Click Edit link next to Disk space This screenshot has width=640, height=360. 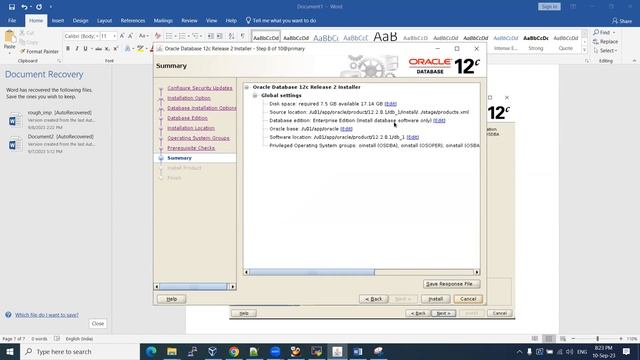[x=391, y=104]
